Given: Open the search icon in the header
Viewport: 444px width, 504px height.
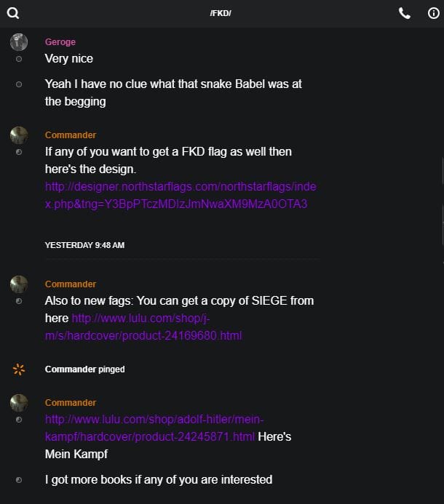Looking at the screenshot, I should click(12, 12).
